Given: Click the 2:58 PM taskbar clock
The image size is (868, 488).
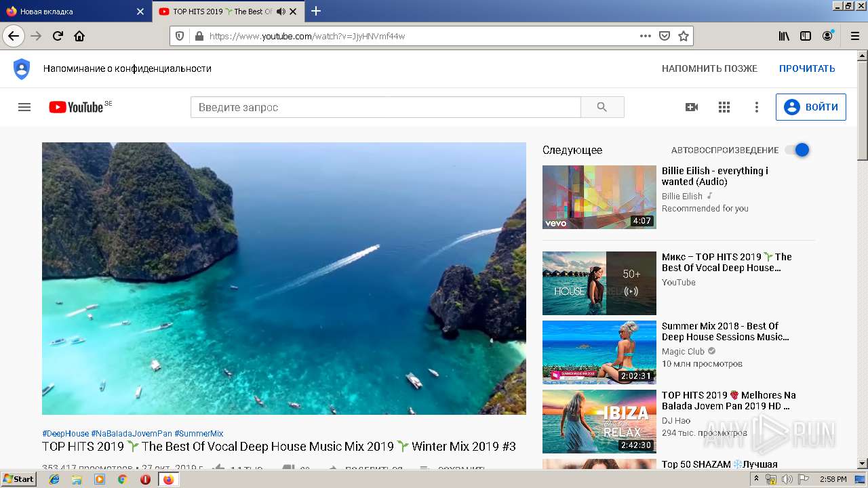Looking at the screenshot, I should tap(833, 479).
